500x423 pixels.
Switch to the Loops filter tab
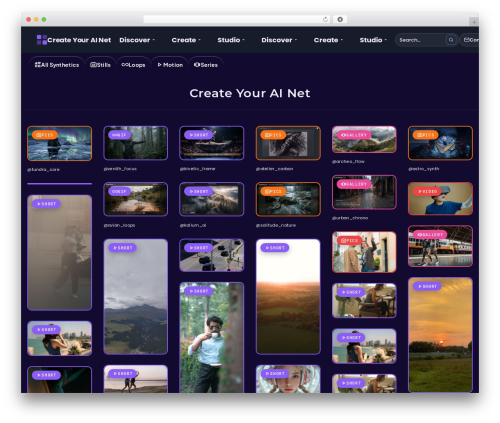click(133, 65)
